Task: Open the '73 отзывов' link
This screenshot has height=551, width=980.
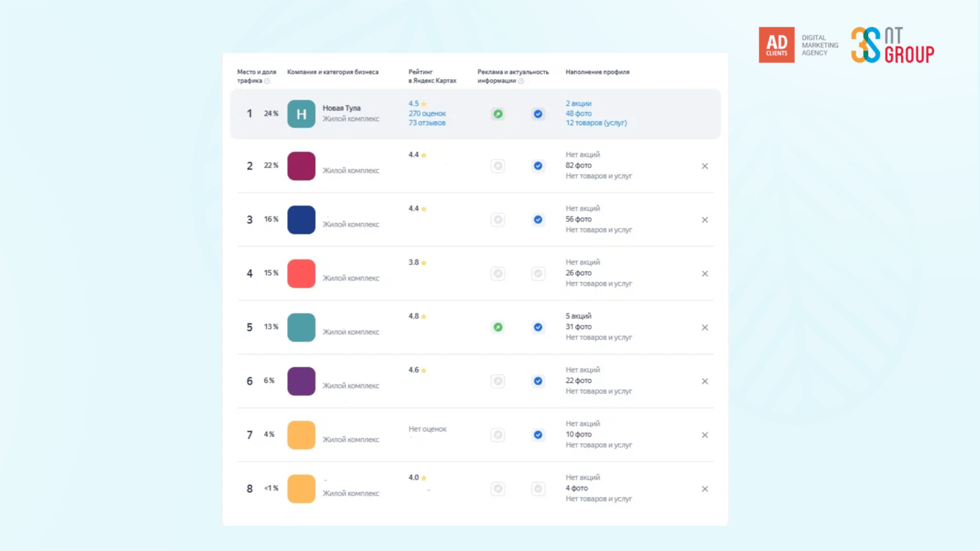Action: coord(427,123)
